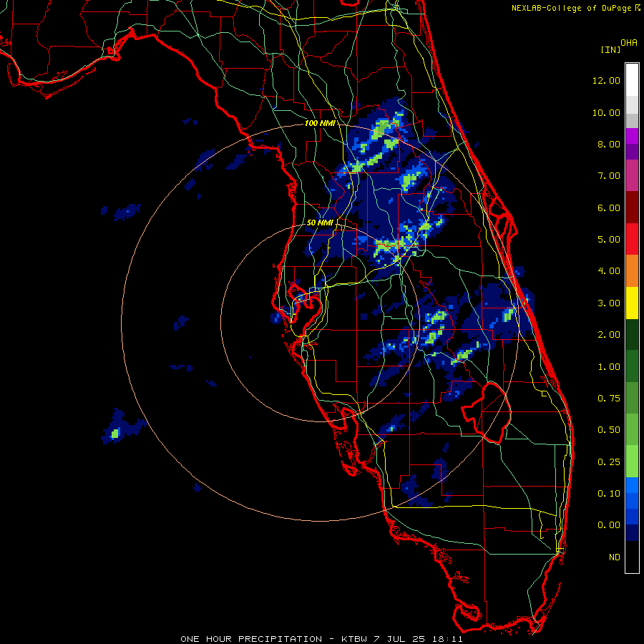Click the 0.25 legend value

609,462
